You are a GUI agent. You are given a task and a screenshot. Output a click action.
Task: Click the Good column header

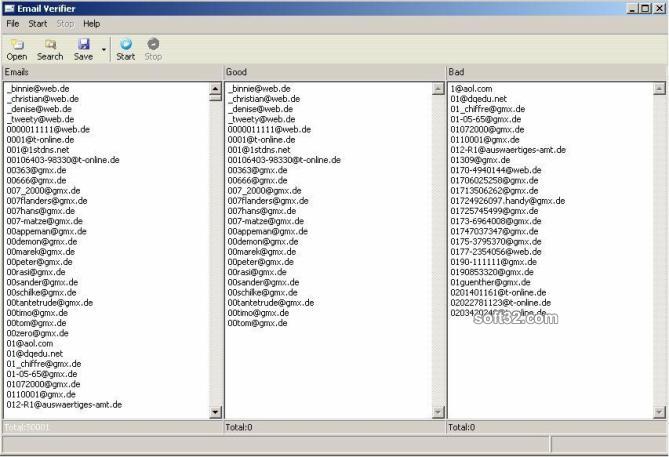pyautogui.click(x=333, y=72)
